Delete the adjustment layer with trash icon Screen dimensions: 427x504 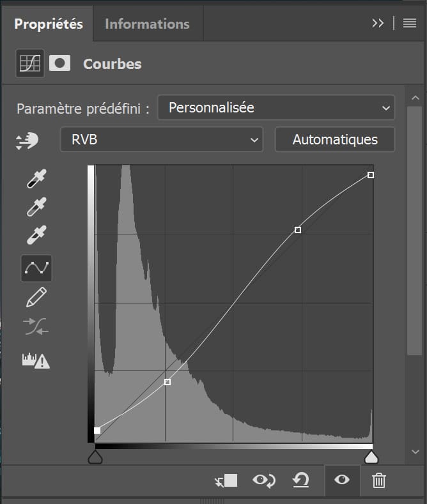pos(379,480)
